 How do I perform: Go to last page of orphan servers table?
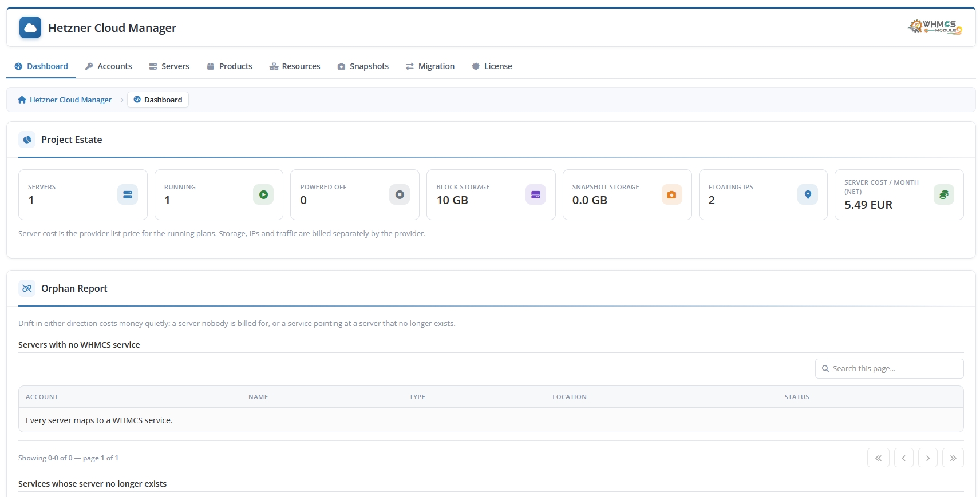click(x=953, y=458)
